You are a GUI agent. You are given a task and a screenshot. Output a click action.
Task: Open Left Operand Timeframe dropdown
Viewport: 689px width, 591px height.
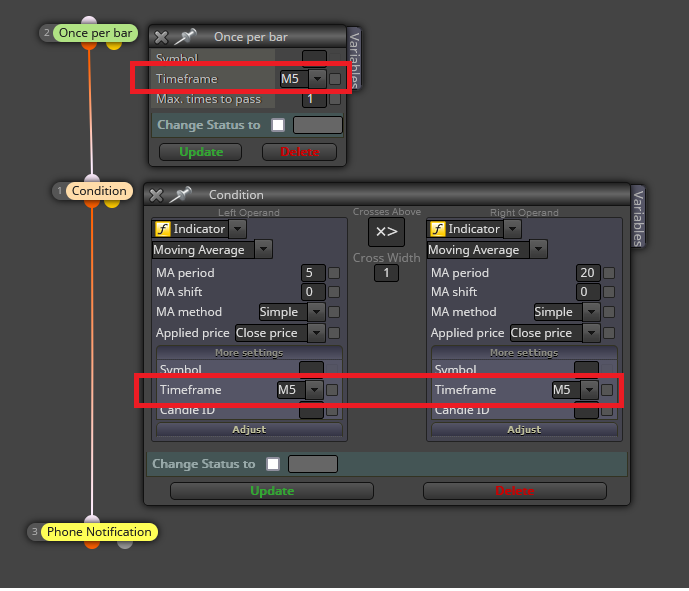coord(314,390)
